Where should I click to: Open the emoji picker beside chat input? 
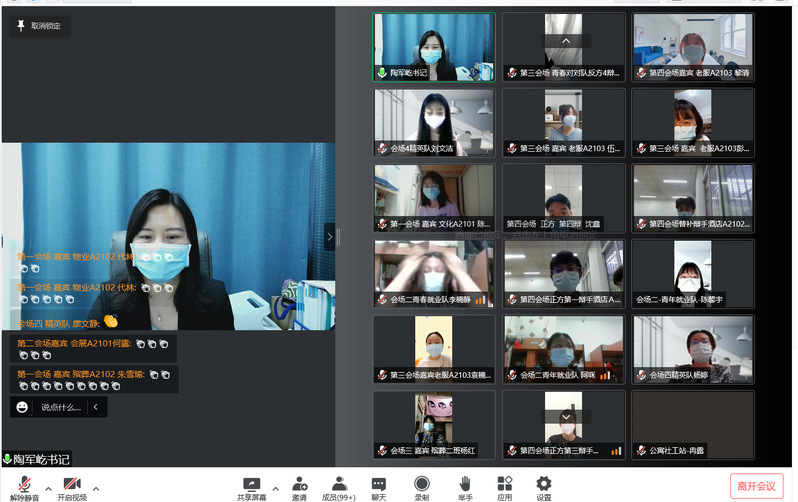click(x=22, y=407)
